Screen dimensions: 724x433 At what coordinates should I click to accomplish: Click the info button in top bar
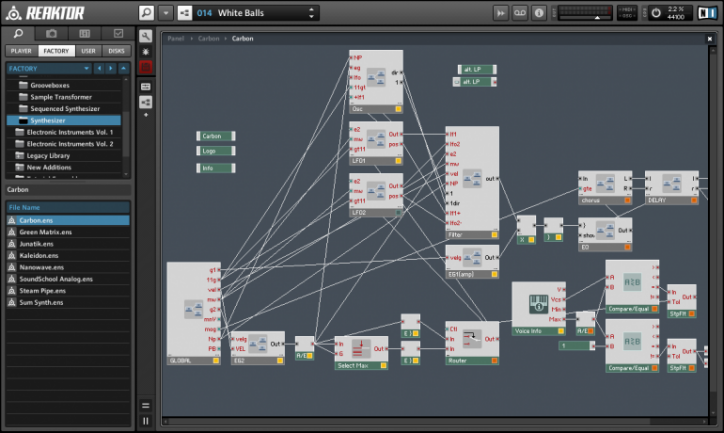(x=539, y=13)
